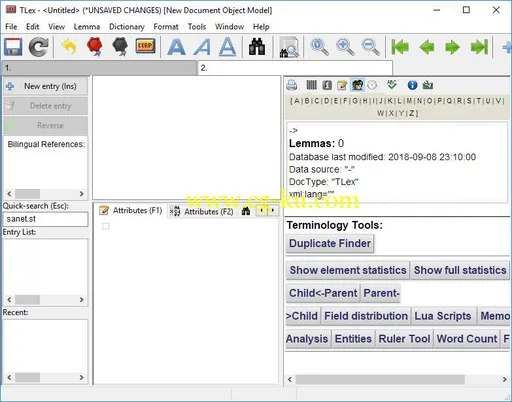Viewport: 512px width, 402px height.
Task: Select tab number 1
Action: (99, 68)
